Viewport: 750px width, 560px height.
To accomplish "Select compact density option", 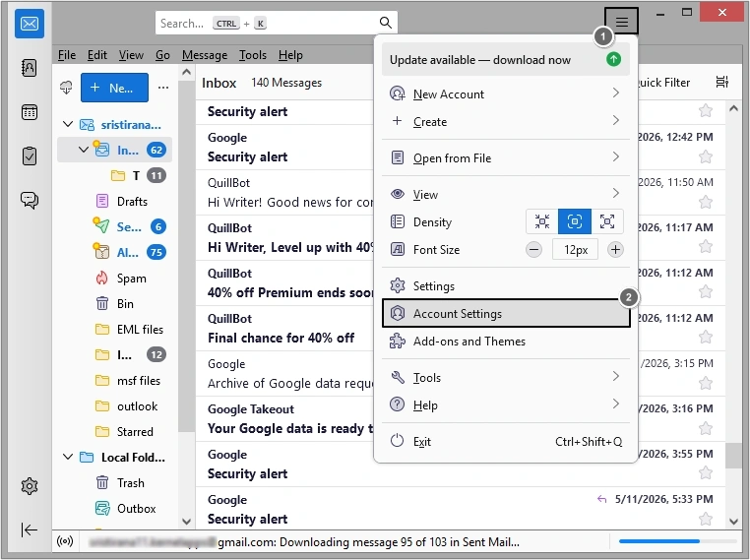I will 542,221.
